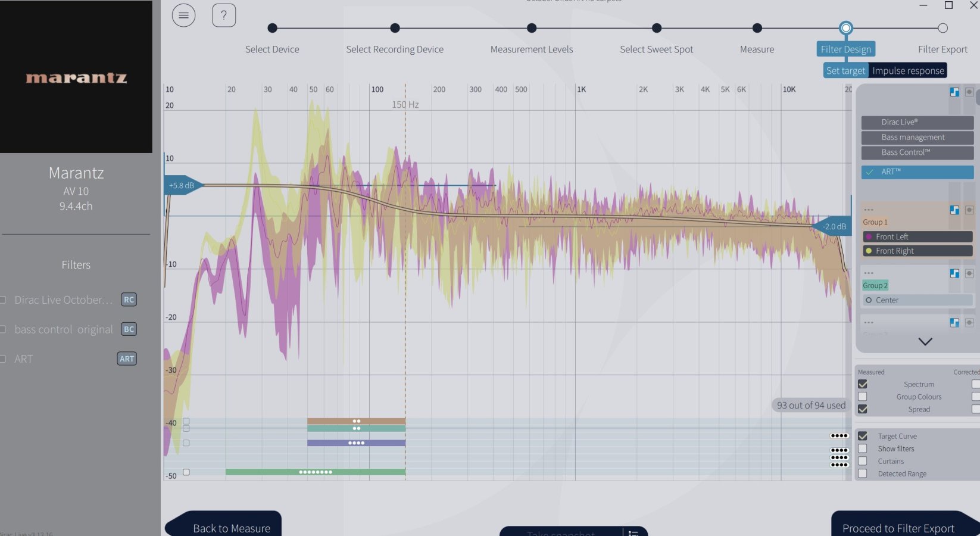Tick the Detected Range checkbox
This screenshot has width=980, height=536.
point(863,474)
